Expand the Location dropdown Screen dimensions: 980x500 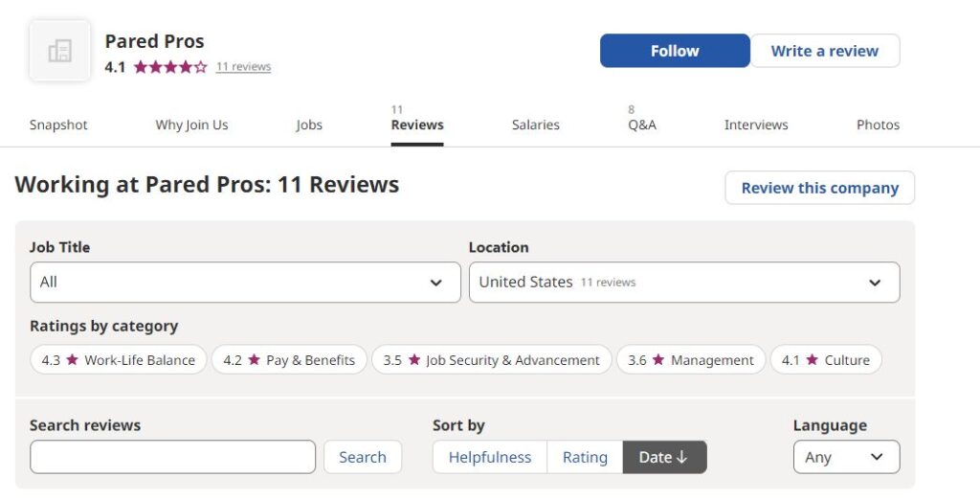coord(683,283)
